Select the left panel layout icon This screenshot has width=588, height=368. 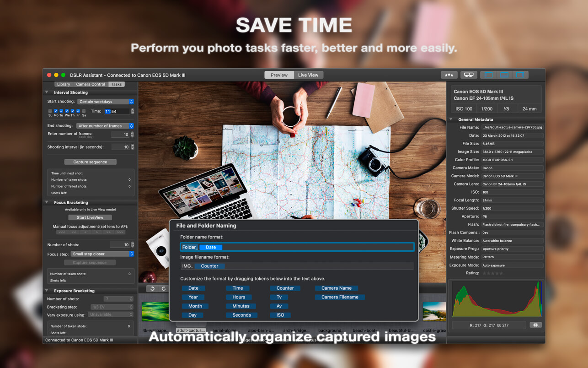tap(488, 75)
